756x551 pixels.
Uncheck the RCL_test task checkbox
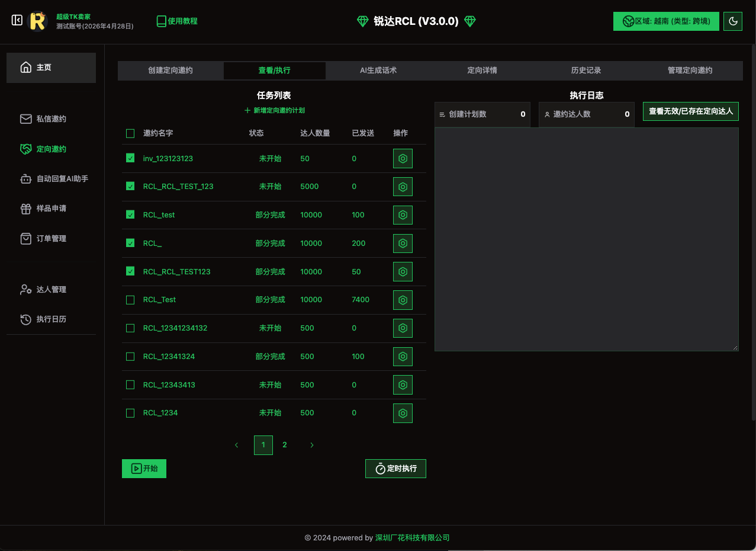coord(130,215)
